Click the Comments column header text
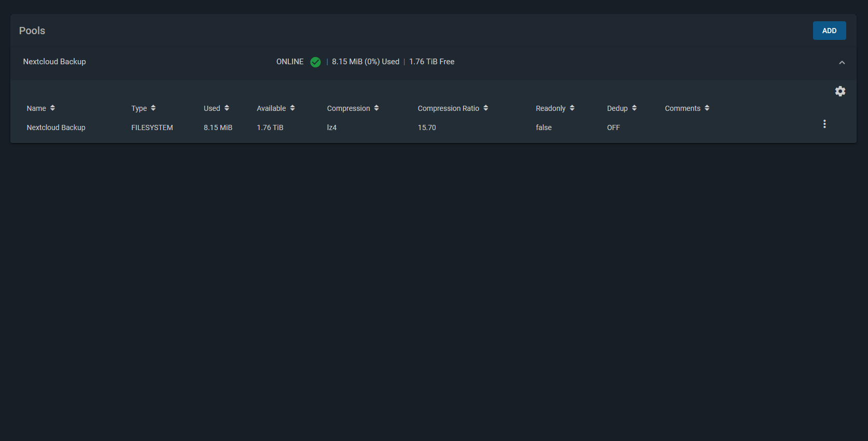The height and width of the screenshot is (441, 868). pos(682,108)
